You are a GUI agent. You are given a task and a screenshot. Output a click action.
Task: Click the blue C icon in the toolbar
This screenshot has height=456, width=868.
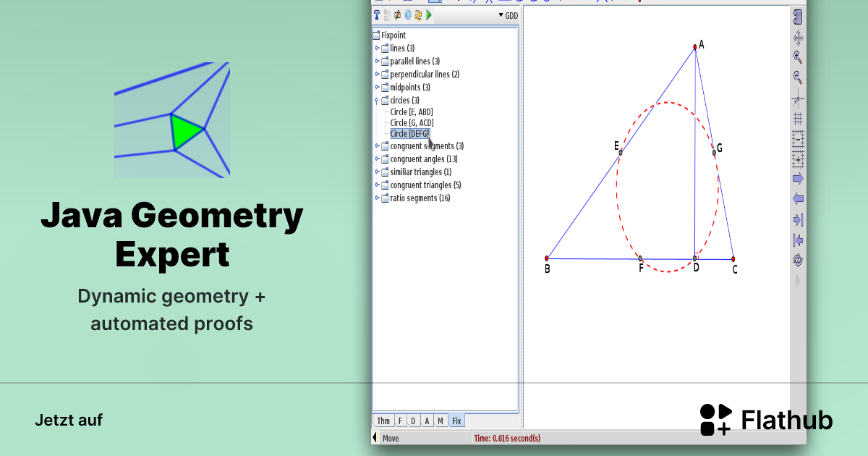(407, 14)
